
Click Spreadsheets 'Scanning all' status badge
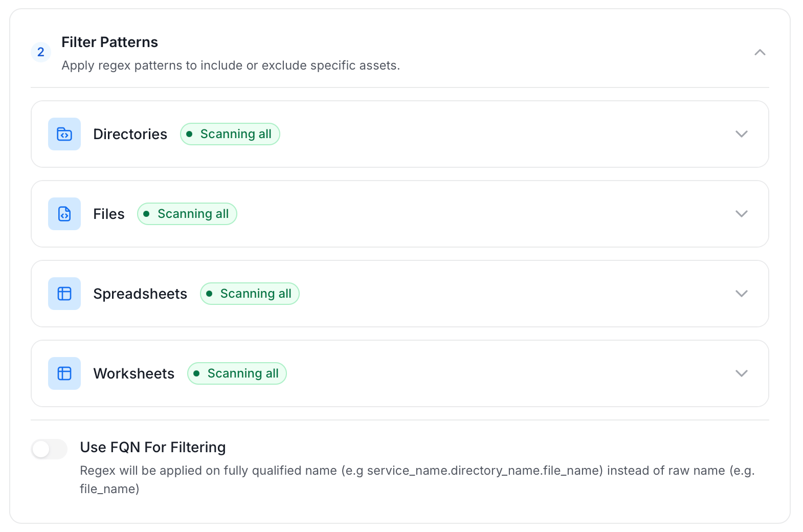tap(250, 294)
